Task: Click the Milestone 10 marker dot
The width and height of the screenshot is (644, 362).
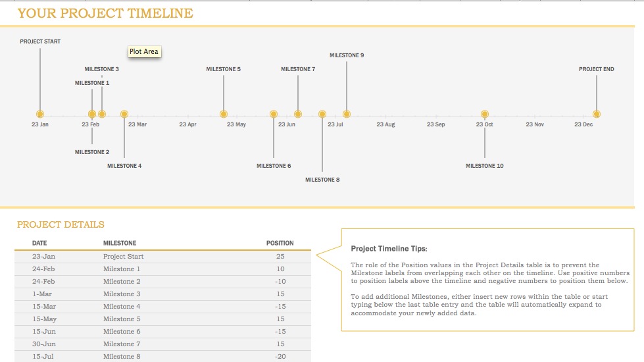Action: click(x=485, y=115)
